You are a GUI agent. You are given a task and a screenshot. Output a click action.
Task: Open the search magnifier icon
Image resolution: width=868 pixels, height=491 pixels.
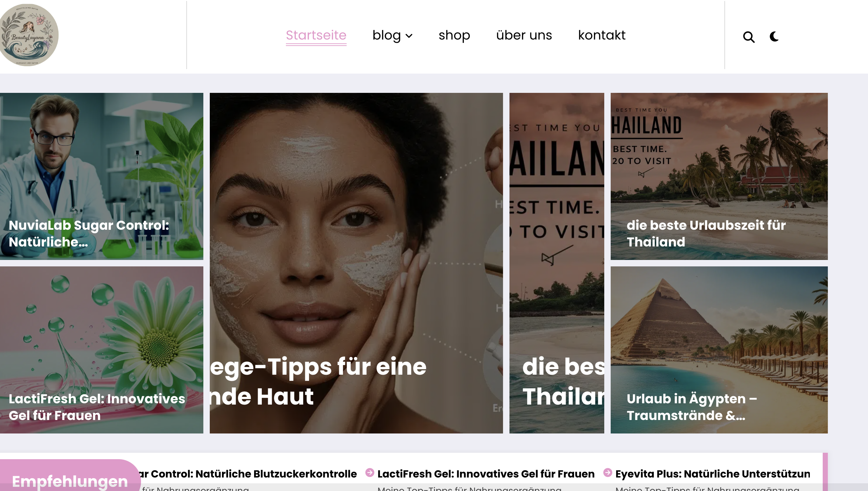click(x=749, y=37)
